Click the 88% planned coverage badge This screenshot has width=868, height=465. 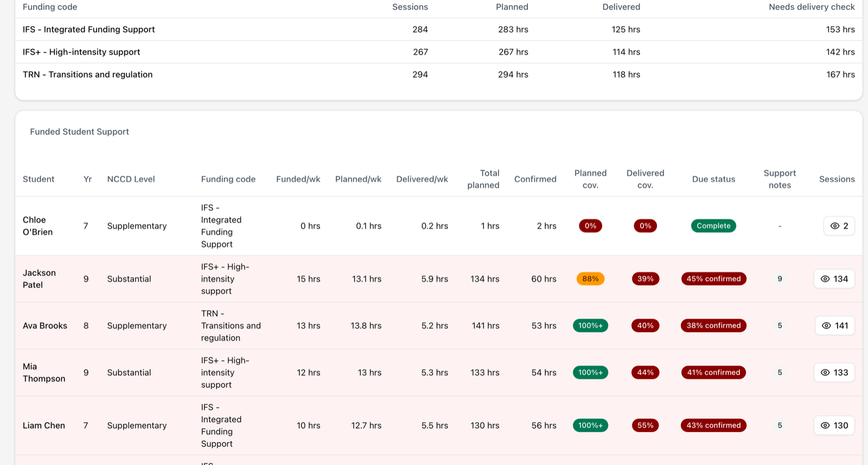point(590,279)
